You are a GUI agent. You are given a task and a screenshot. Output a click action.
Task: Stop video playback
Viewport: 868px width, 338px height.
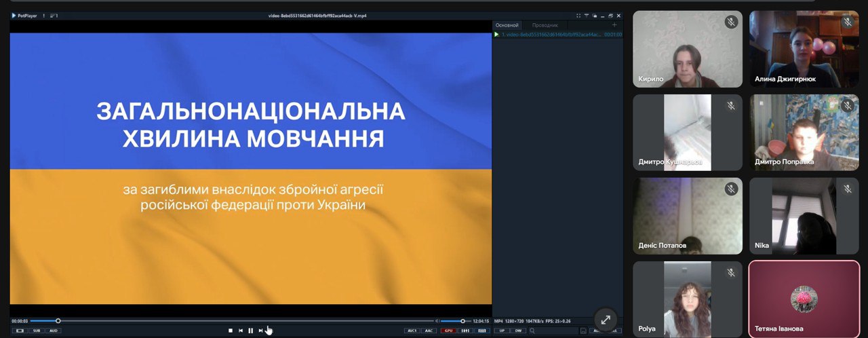click(x=231, y=331)
